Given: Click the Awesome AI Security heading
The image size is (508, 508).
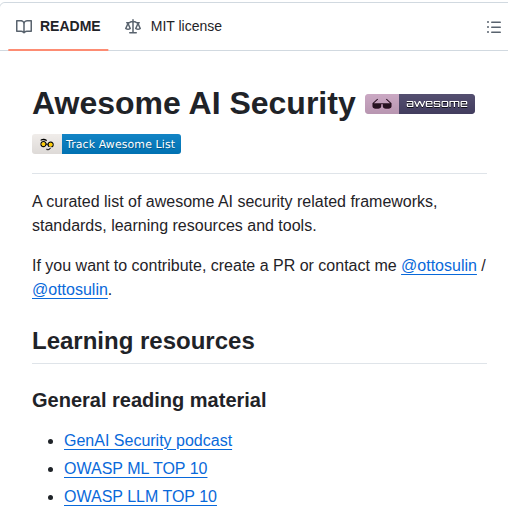Looking at the screenshot, I should tap(194, 104).
